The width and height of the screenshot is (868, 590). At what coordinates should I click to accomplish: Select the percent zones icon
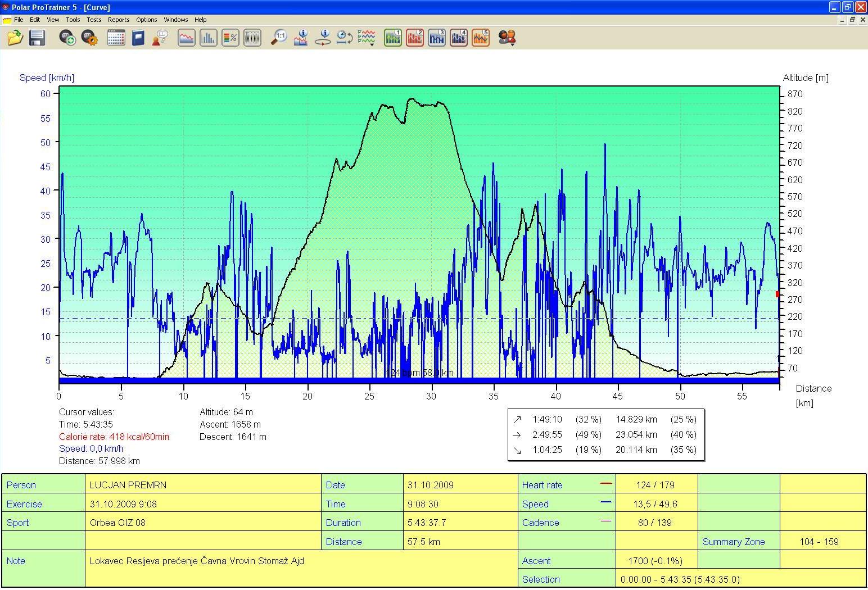230,38
